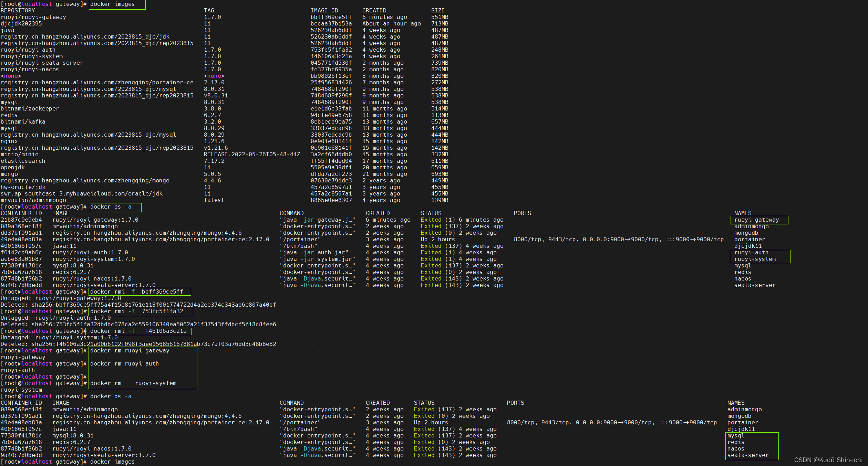Click the openjdk repository name
Viewport: 868px width, 466px height.
(x=13, y=168)
